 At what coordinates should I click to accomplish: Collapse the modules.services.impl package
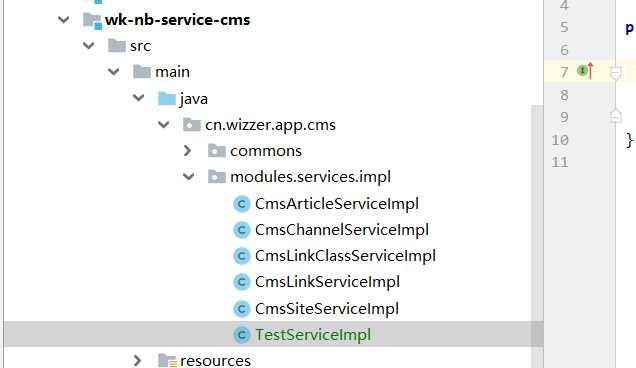tap(188, 176)
